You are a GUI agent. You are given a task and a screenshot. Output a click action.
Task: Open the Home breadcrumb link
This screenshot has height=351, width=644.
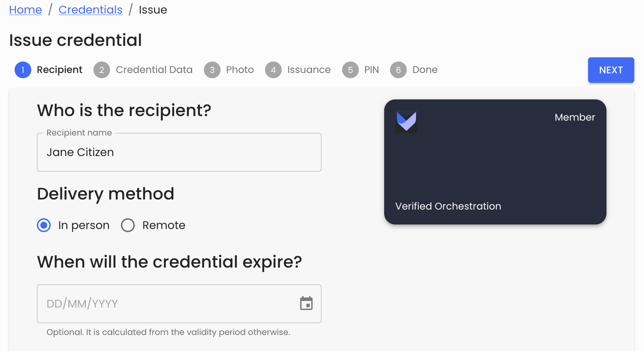[25, 9]
